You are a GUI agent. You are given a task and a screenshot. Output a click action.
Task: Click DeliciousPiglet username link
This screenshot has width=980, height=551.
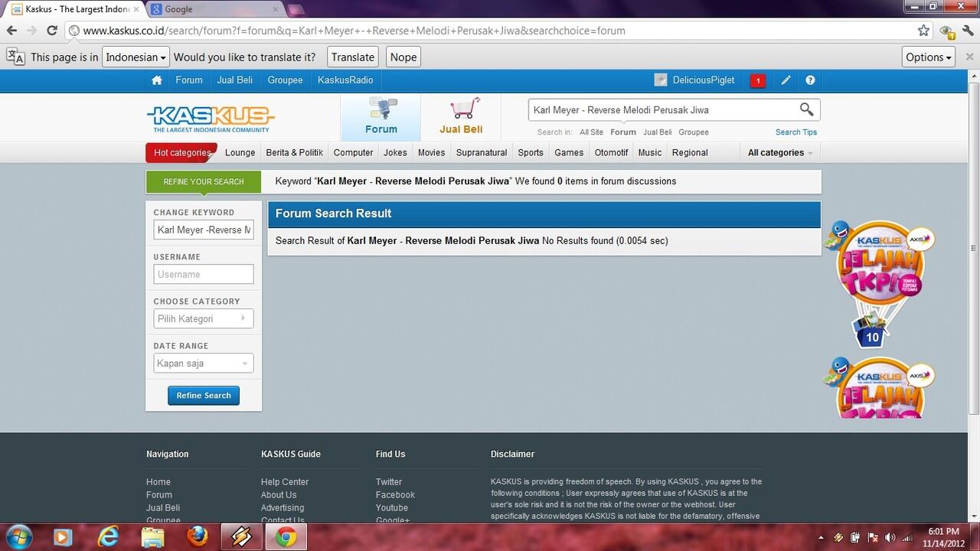click(x=704, y=80)
